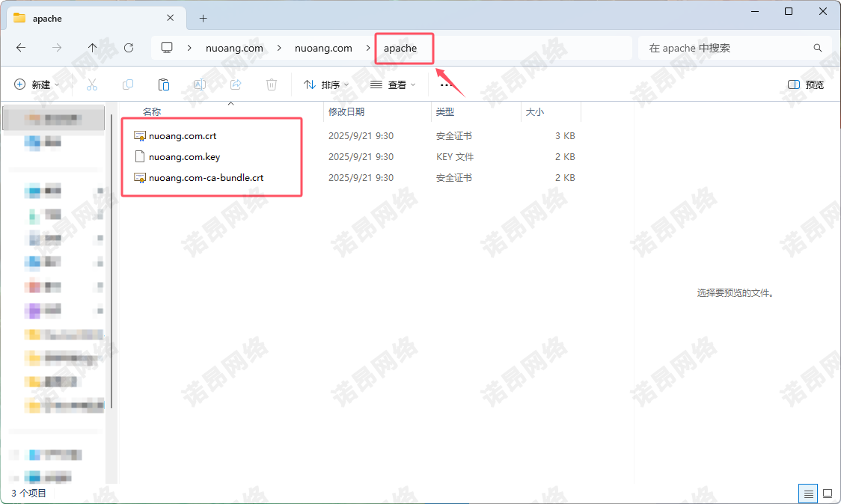The width and height of the screenshot is (841, 504).
Task: Click the Refresh button in navigation bar
Action: click(x=129, y=48)
